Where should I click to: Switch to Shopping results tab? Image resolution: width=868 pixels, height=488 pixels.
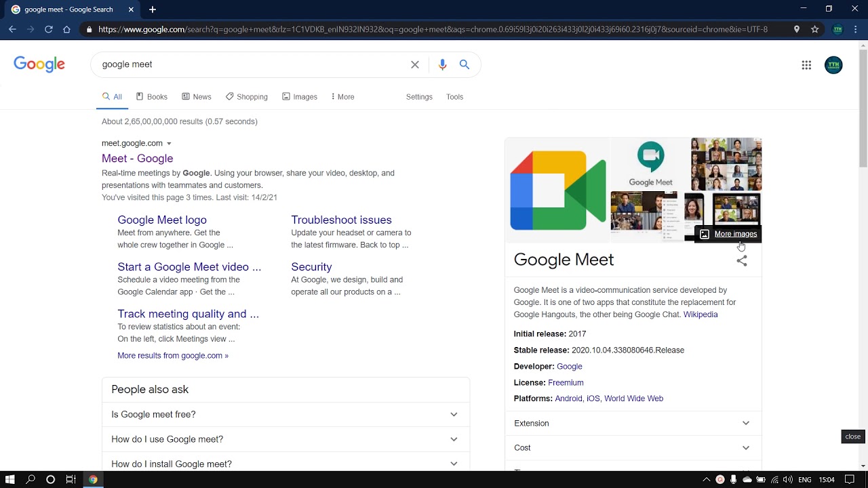pos(247,97)
